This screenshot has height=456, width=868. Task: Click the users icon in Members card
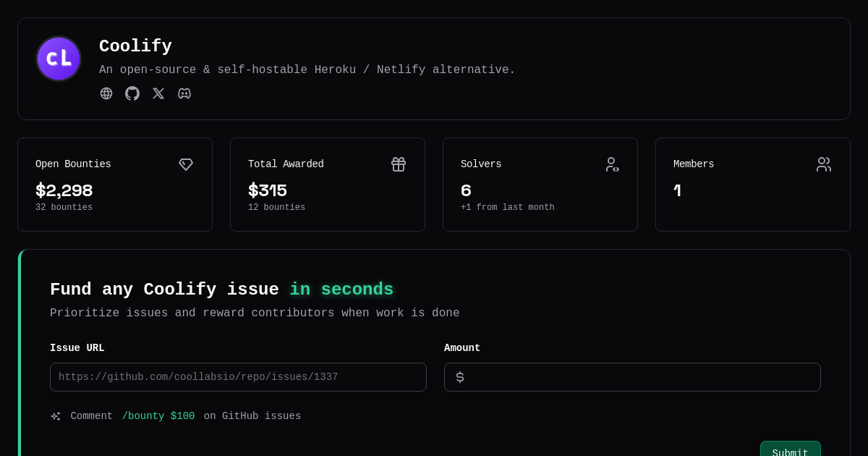point(824,164)
